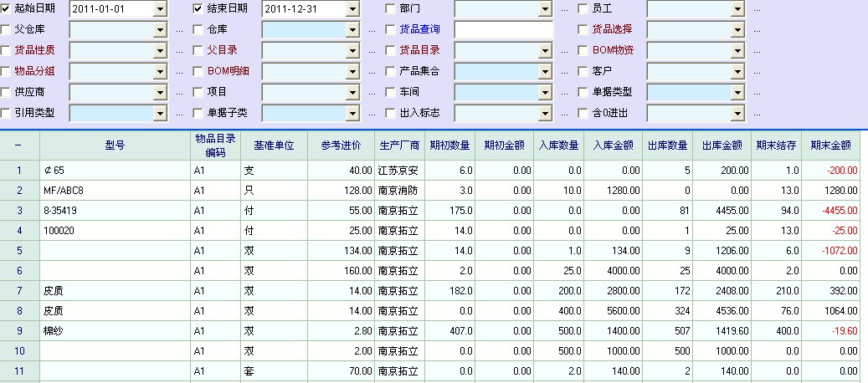
Task: Click the ellipsis button beside 员工 dropdown
Action: [757, 9]
